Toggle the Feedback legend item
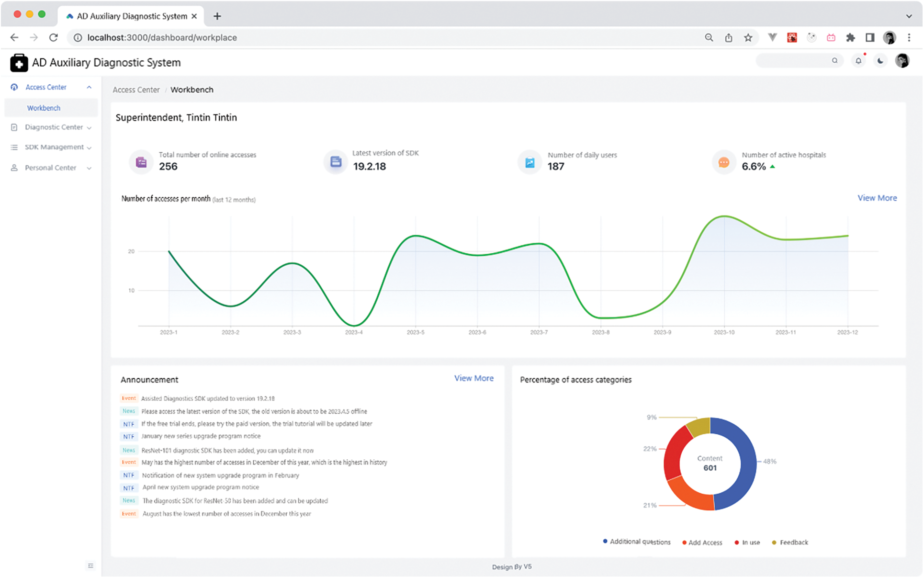The height and width of the screenshot is (578, 924). point(790,542)
